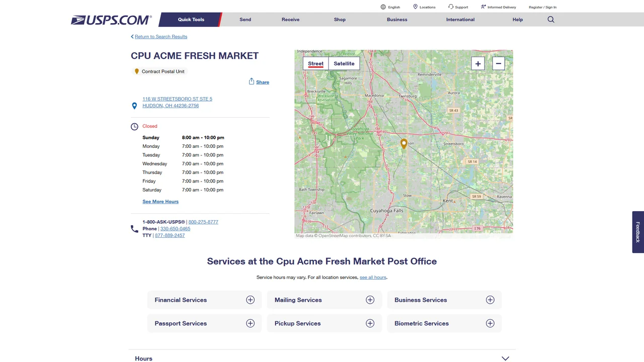Screen dimensions: 644x362
Task: Open the search magnifier icon
Action: tap(551, 20)
